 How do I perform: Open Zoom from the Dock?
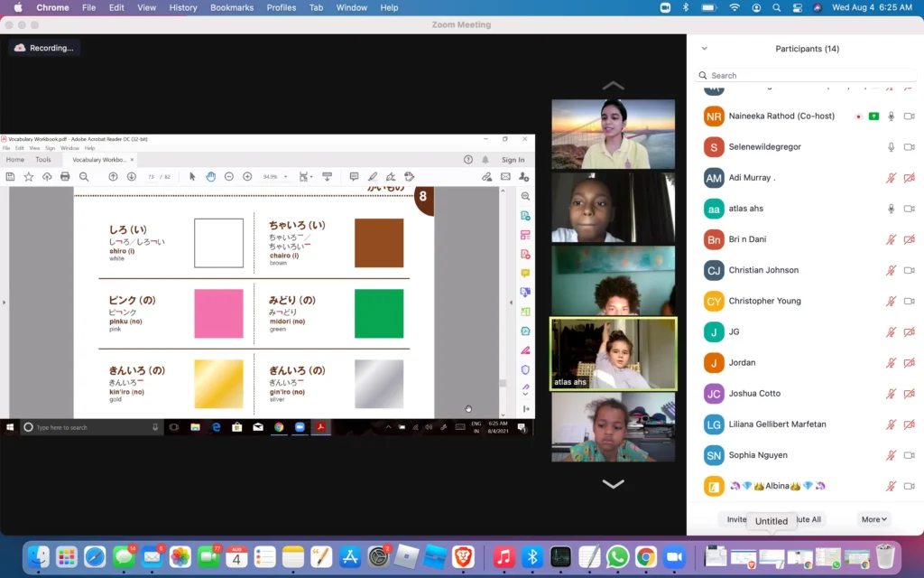tap(673, 557)
